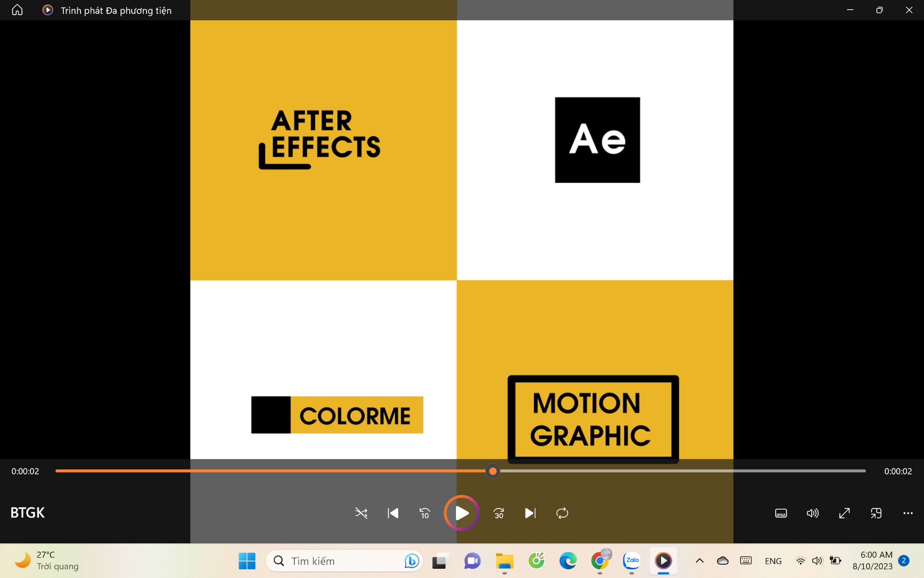Screen dimensions: 924x578
Task: Open notification center badge
Action: (904, 560)
